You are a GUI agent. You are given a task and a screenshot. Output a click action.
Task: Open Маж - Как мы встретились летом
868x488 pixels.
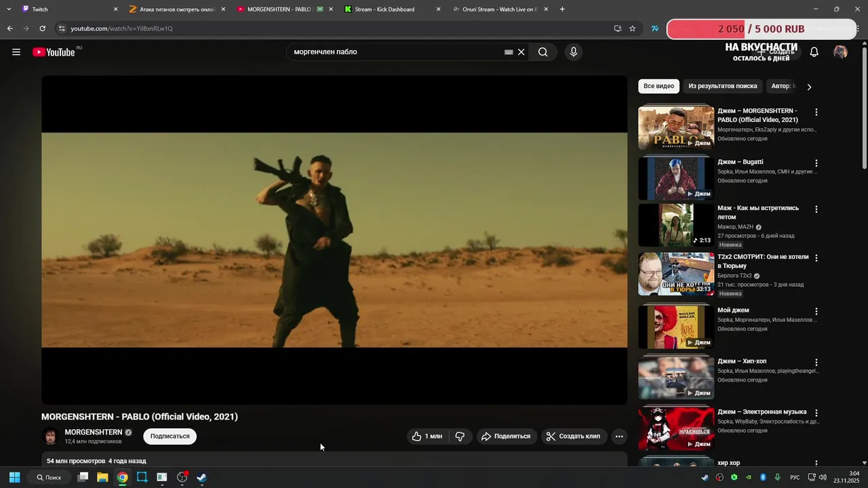pyautogui.click(x=758, y=212)
